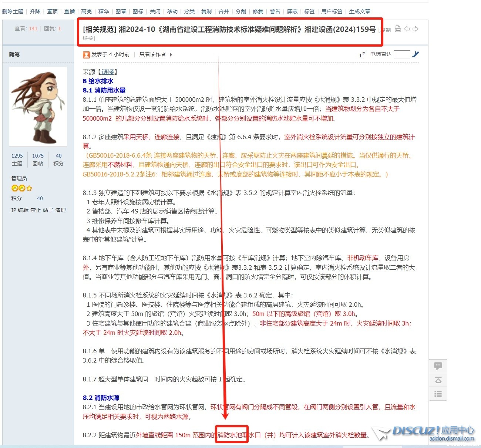481x448 pixels.
Task: Click the 电梯直达 floor number input box
Action: click(x=402, y=54)
